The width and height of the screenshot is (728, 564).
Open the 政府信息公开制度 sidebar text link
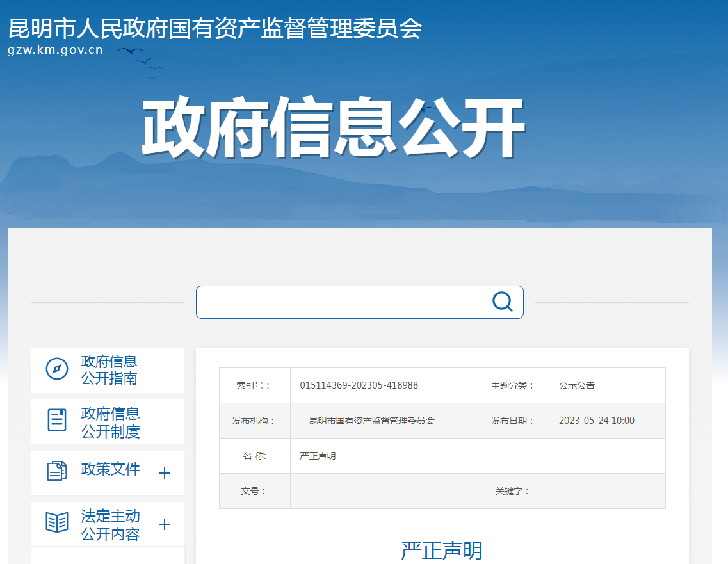(110, 422)
